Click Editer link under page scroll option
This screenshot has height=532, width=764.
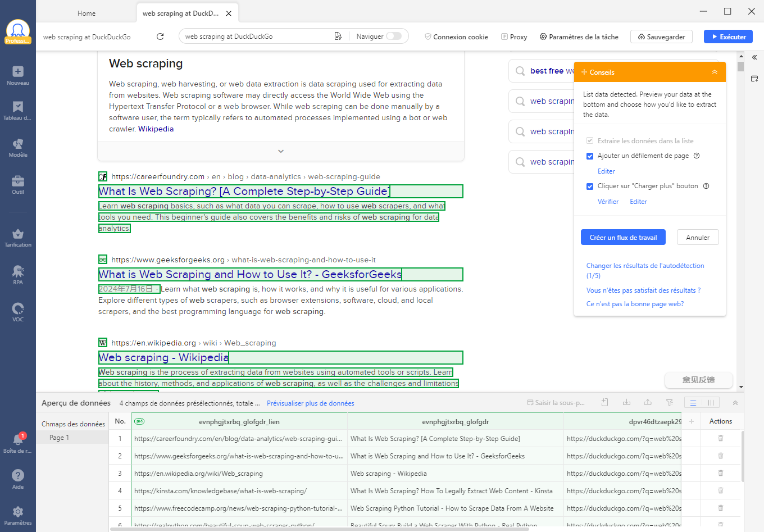(x=606, y=171)
